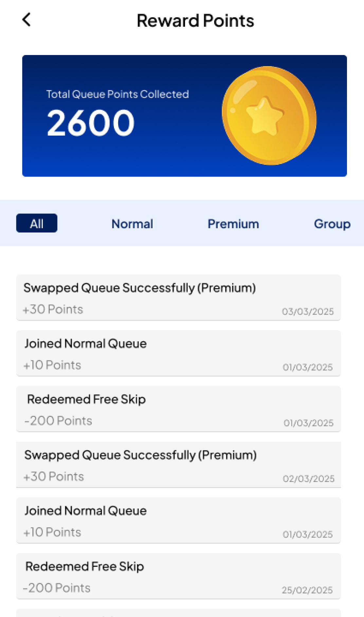Click the gold coin icon
This screenshot has height=617, width=364.
point(269,115)
